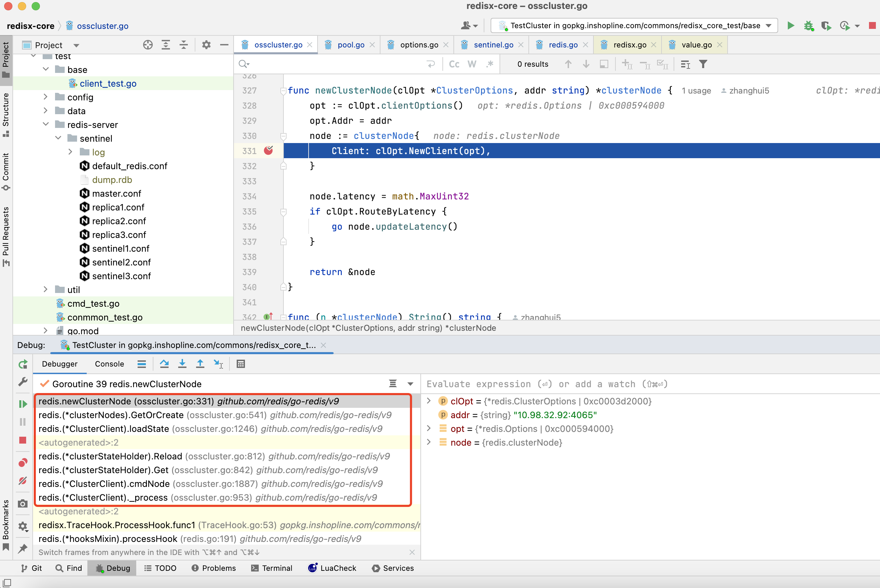Close the ossclustergo editor tab
This screenshot has width=880, height=588.
tap(310, 45)
